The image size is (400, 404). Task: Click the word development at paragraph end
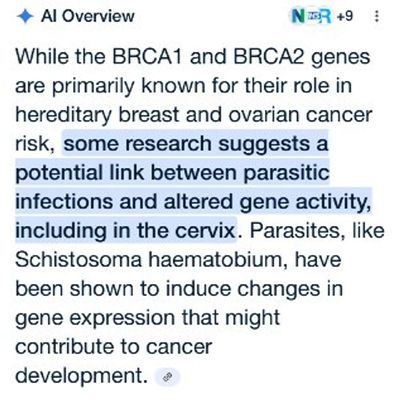[x=81, y=376]
